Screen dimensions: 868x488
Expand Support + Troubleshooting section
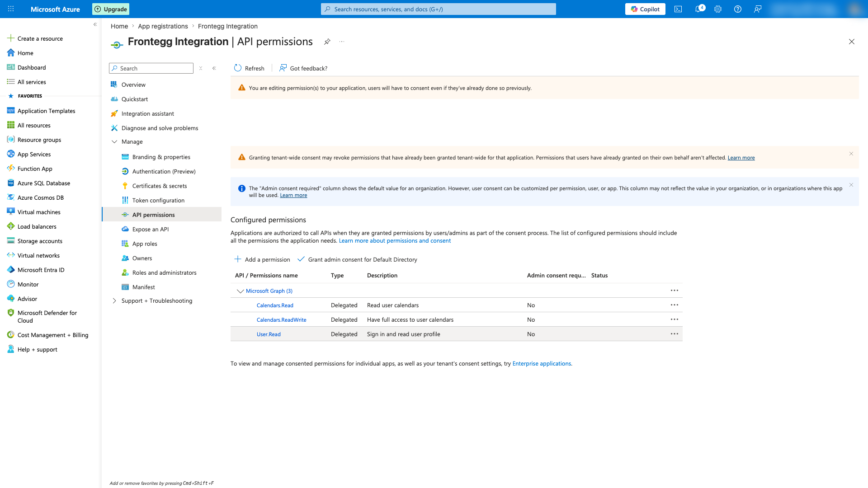114,301
